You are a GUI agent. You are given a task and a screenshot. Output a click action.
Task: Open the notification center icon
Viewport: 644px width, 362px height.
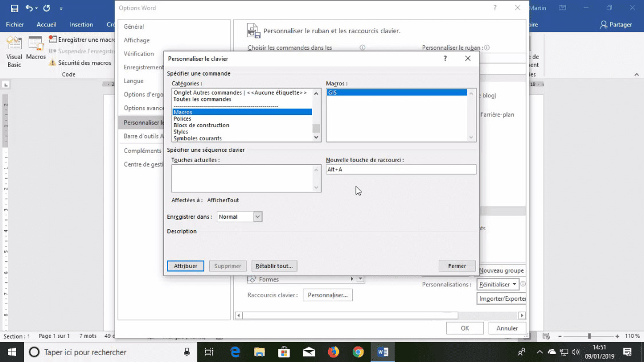coord(627,352)
